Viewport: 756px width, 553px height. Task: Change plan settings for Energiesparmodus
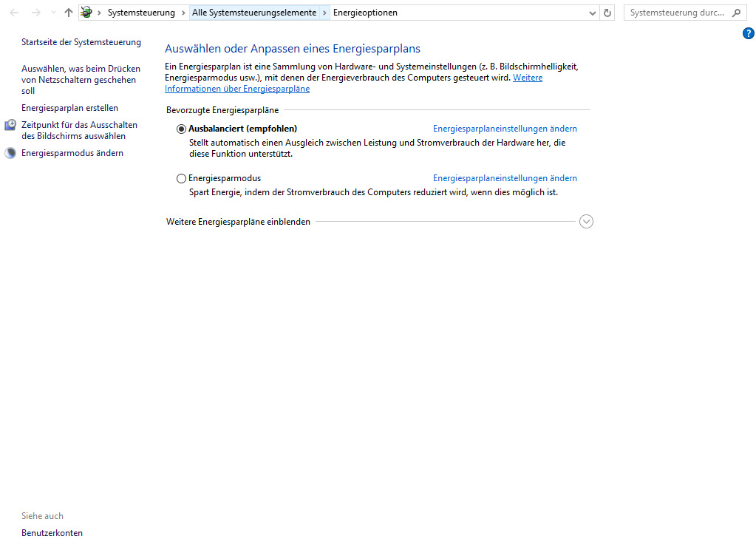[x=505, y=178]
